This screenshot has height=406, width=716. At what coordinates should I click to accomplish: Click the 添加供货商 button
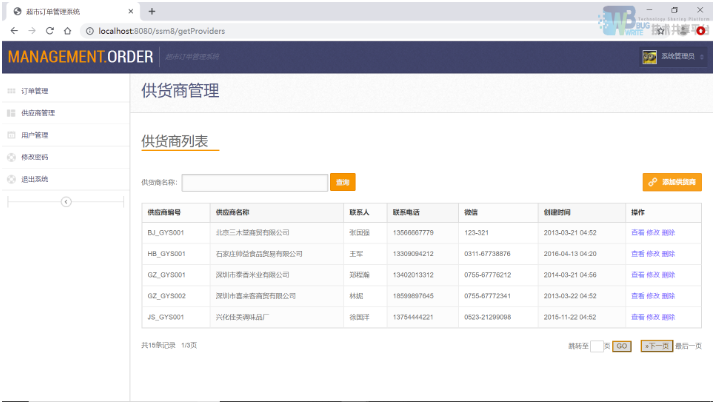[x=672, y=182]
